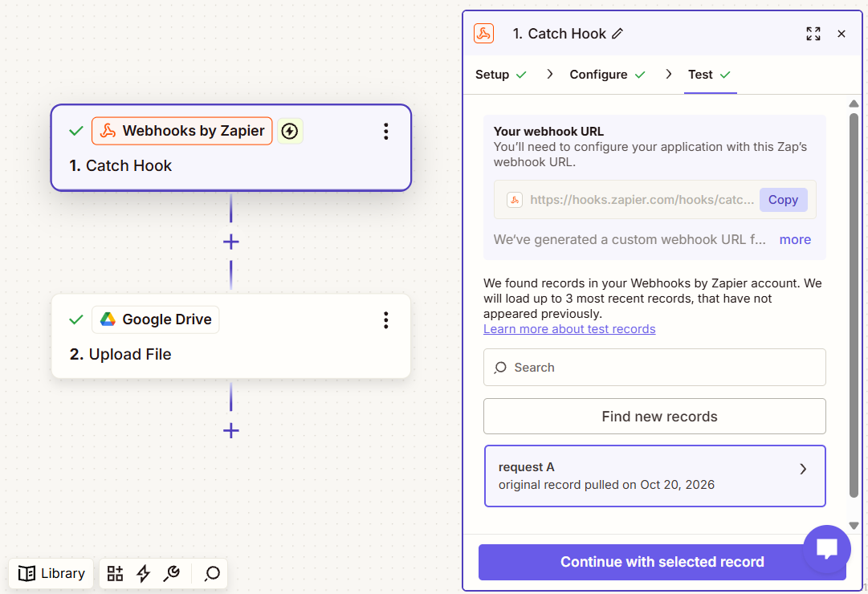Select the 1. Catch Hook step card
Viewport: 868px width, 594px height.
[x=230, y=148]
